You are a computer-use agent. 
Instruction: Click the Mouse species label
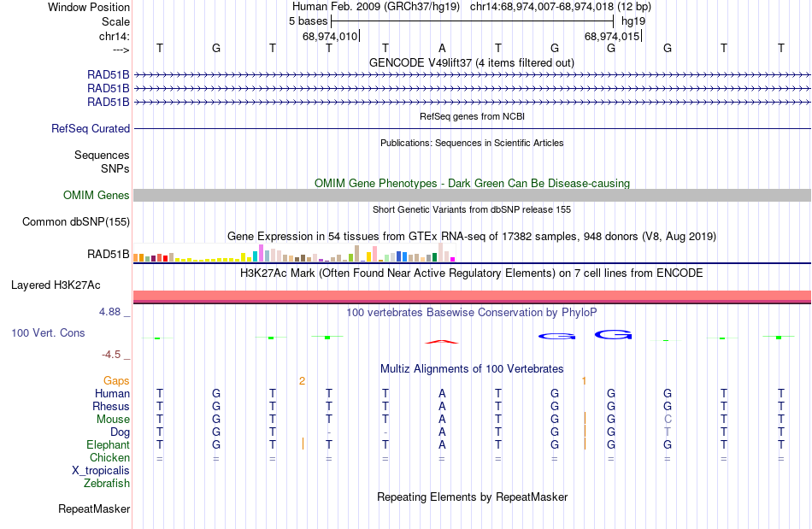113,420
